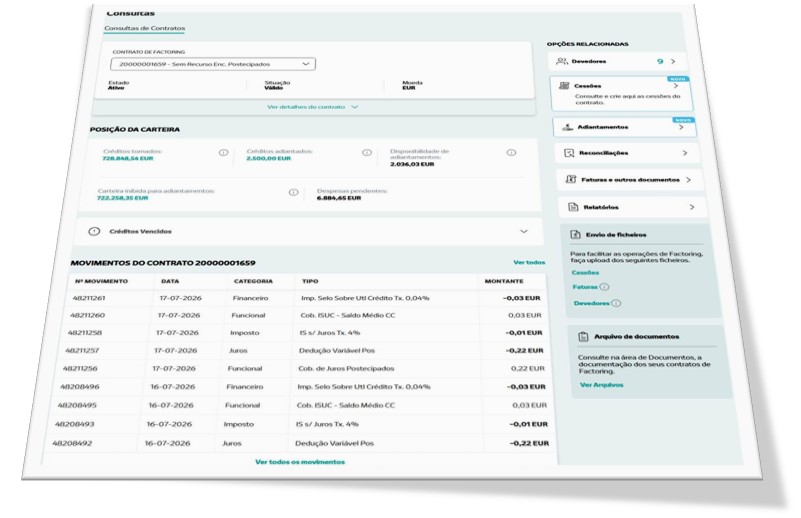
Task: Open Devedores related option
Action: pyautogui.click(x=617, y=61)
